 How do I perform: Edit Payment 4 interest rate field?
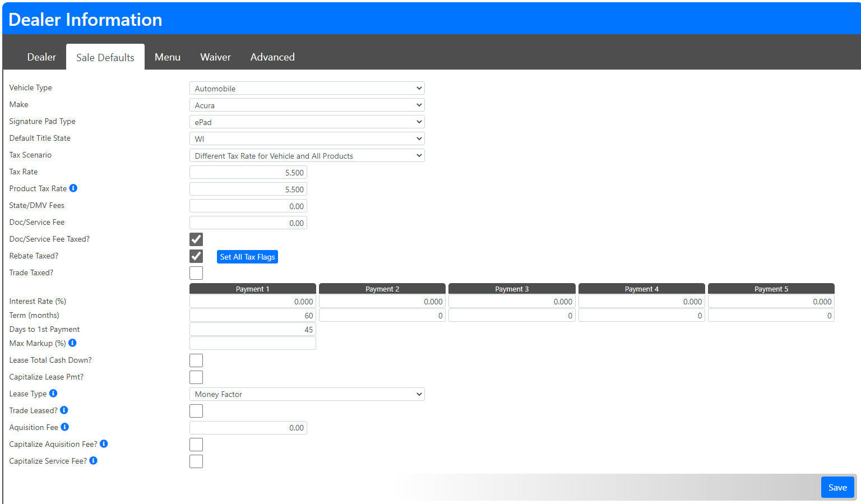pyautogui.click(x=642, y=302)
